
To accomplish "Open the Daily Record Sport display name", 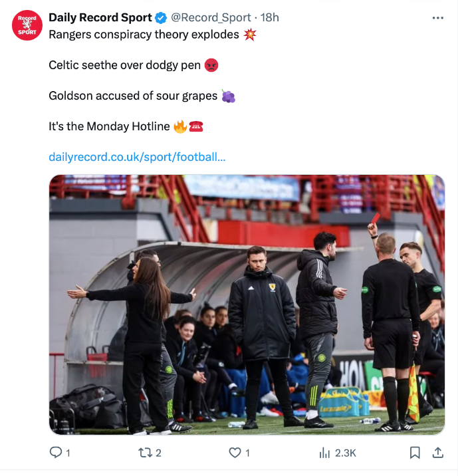I will (x=100, y=17).
